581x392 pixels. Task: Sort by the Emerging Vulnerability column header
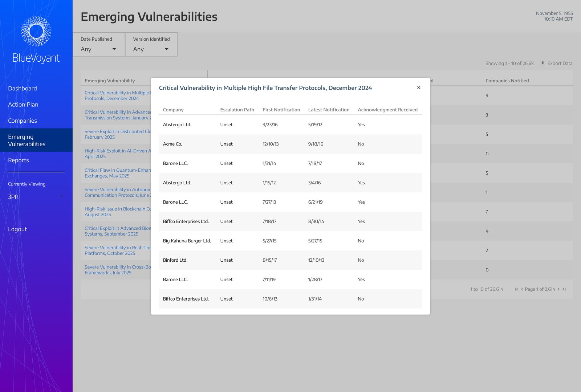coord(110,81)
